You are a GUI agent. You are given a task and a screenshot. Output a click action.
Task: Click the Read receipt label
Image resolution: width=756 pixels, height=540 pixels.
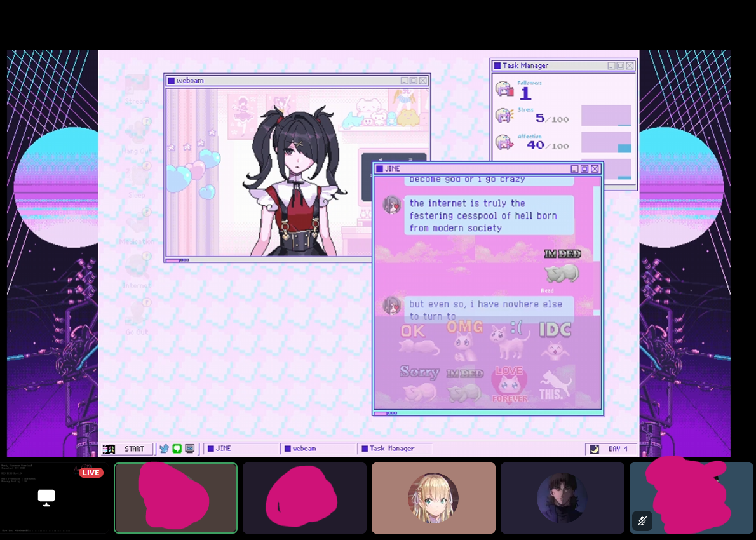click(x=547, y=291)
